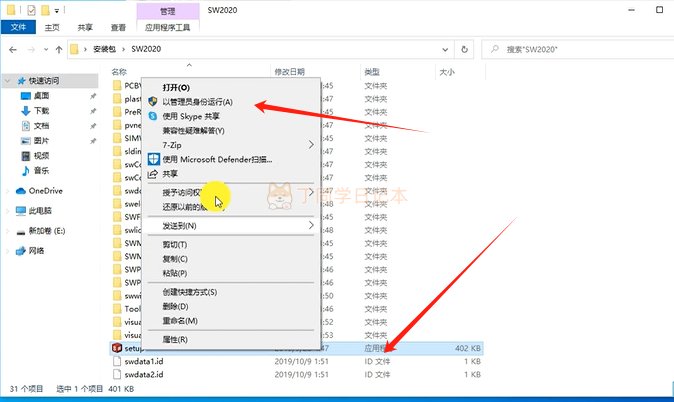Screen dimensions: 674x402
Task: Click 网络 network icon in sidebar
Action: pos(21,250)
